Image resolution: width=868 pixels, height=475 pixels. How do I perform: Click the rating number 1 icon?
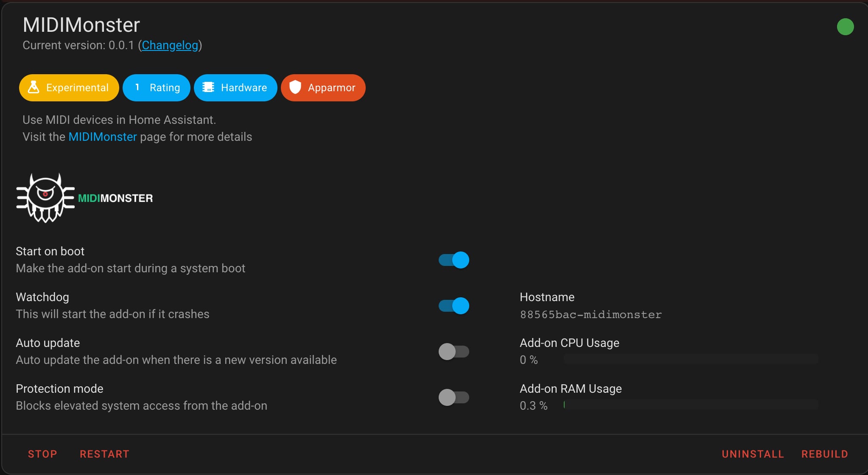(137, 87)
